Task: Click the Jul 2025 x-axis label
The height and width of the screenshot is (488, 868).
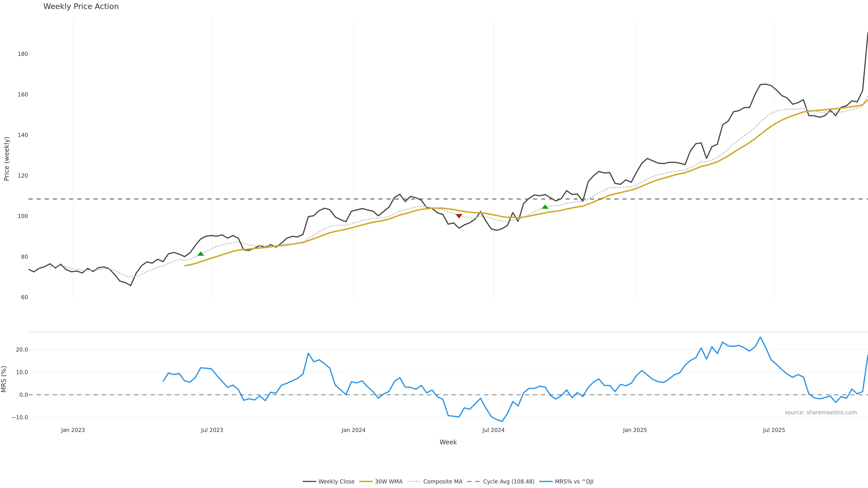Action: 774,430
